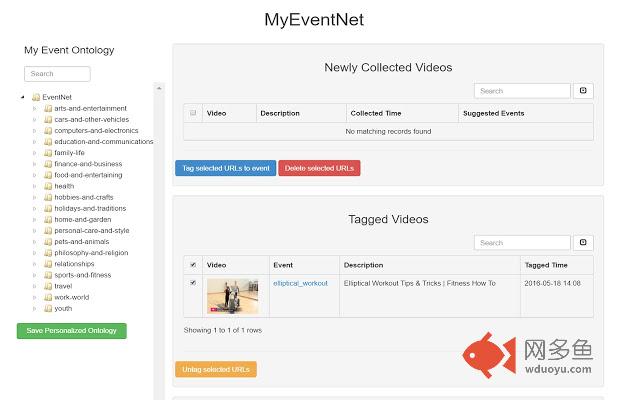Expand the cars-and-other-vehicles tree node arrow
The width and height of the screenshot is (640, 400).
click(35, 120)
